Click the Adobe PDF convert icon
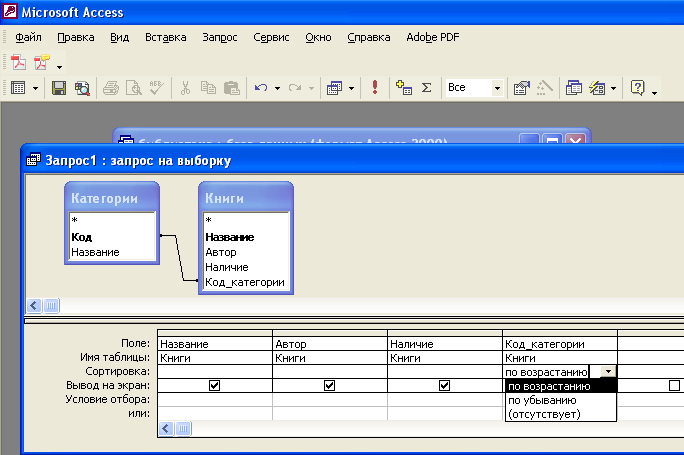The width and height of the screenshot is (684, 455). click(x=18, y=62)
